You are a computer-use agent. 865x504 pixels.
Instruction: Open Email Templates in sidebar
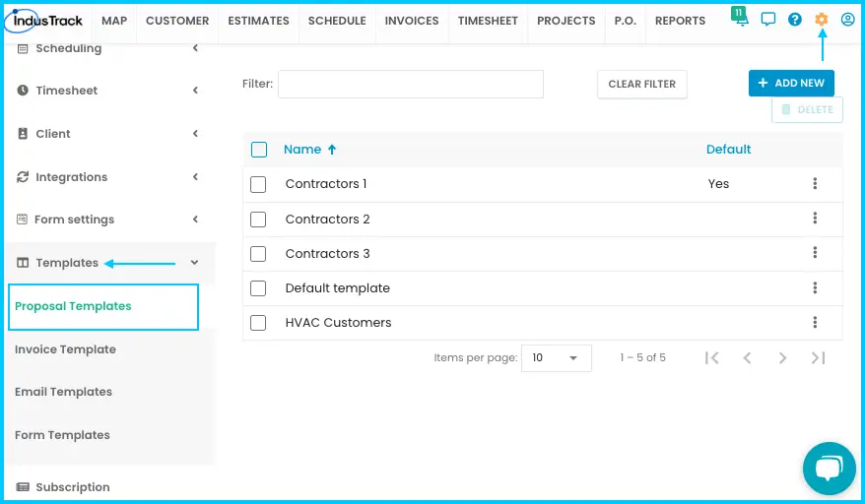click(x=63, y=392)
